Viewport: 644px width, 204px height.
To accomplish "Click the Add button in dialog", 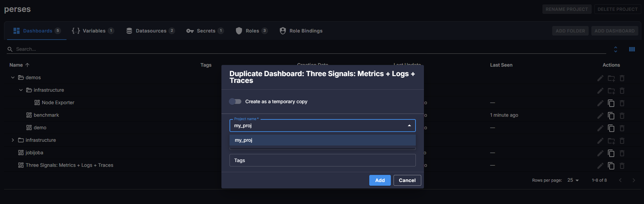I will (380, 180).
